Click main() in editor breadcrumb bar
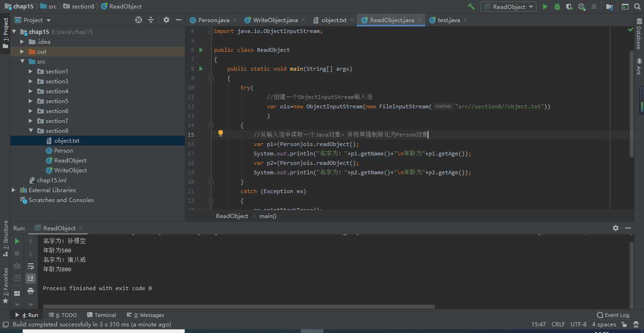Viewport: 644px width, 333px height. [268, 216]
